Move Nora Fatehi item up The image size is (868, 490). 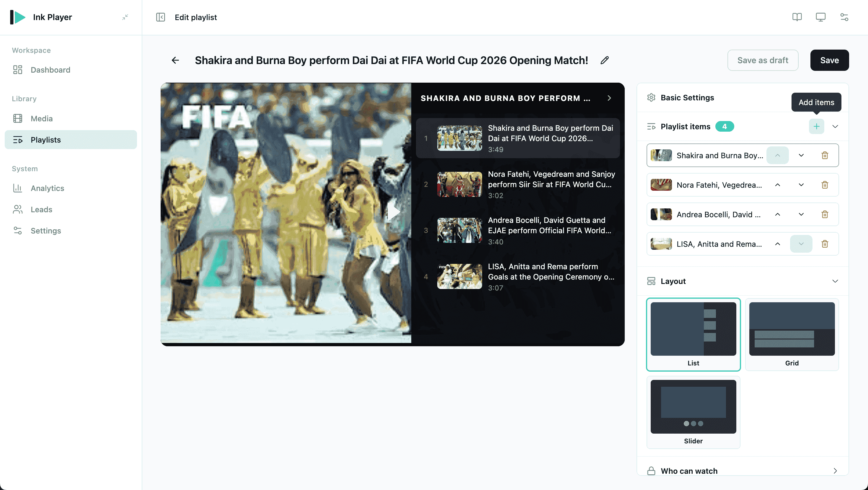pos(778,185)
